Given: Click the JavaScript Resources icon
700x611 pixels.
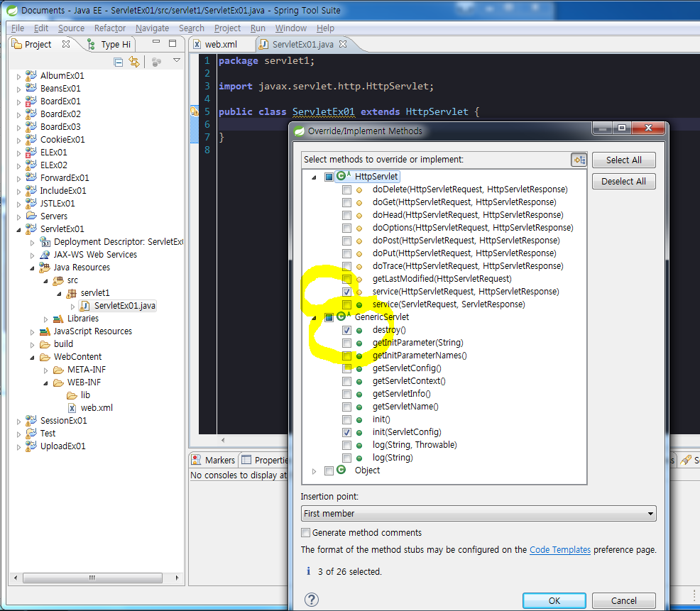Looking at the screenshot, I should pos(45,331).
